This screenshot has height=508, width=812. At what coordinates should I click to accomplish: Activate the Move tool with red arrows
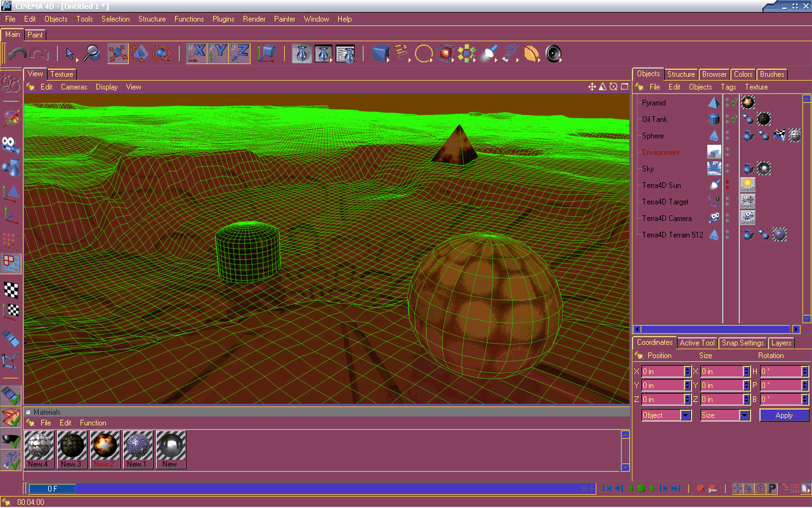(118, 54)
